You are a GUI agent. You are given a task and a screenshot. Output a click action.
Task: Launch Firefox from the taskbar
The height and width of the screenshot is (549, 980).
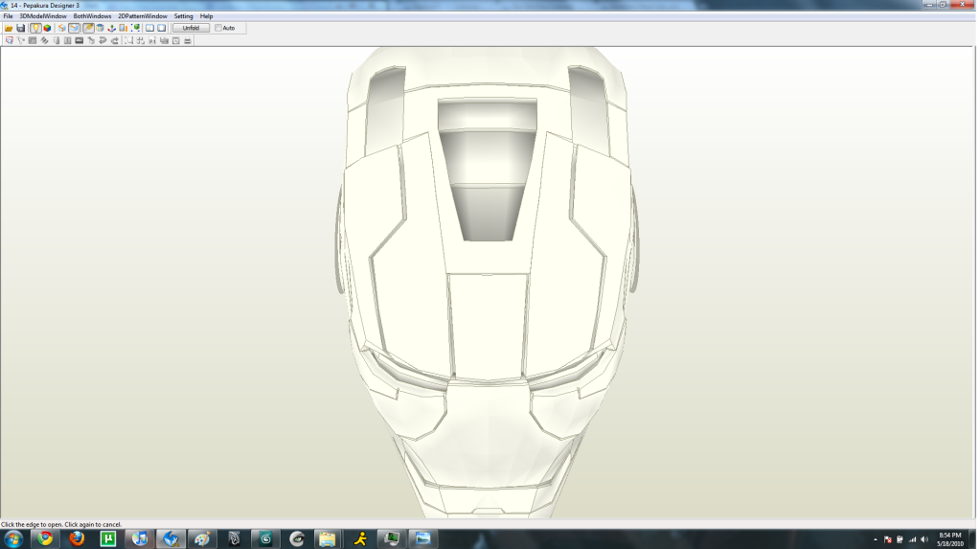click(77, 538)
